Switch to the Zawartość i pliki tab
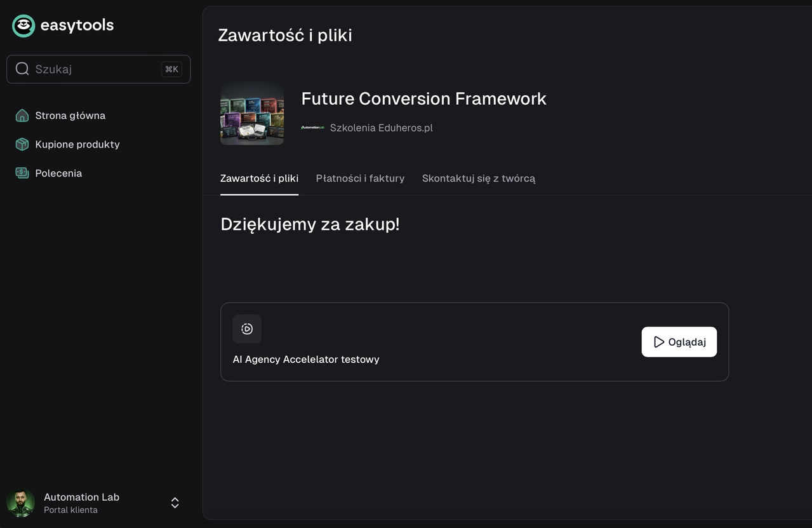This screenshot has height=528, width=812. (x=259, y=179)
